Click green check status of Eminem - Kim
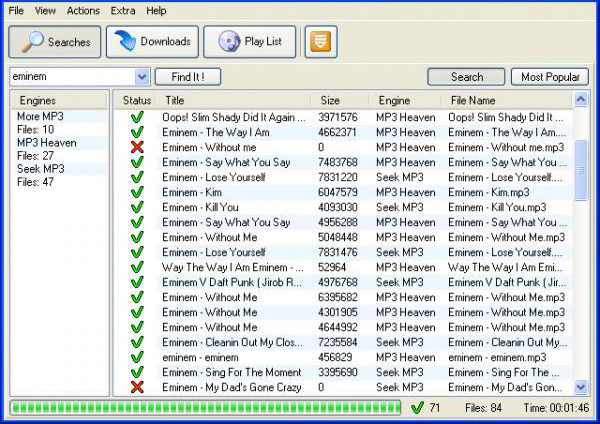This screenshot has width=600, height=424. [x=137, y=192]
